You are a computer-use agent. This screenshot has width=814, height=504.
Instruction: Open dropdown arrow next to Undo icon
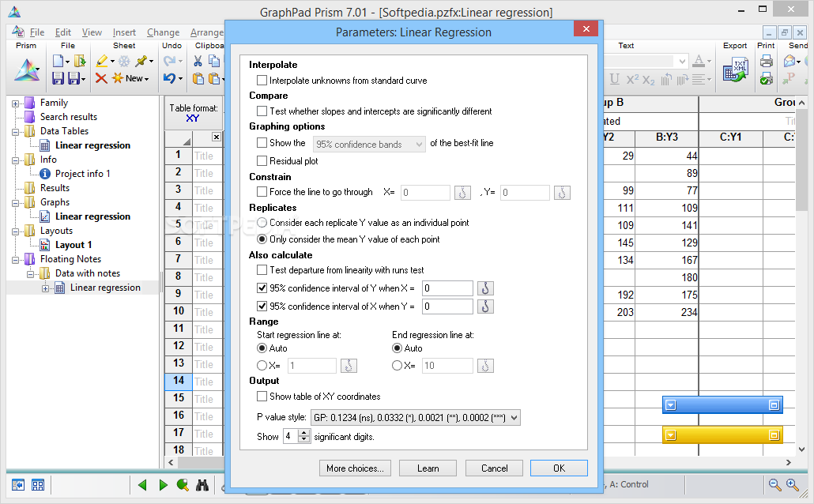point(180,79)
